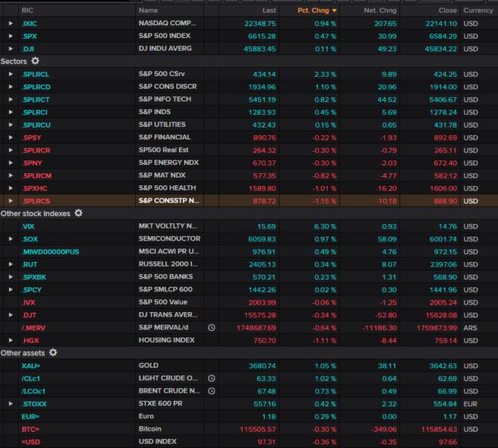Sort by the RIC column header
The width and height of the screenshot is (498, 448).
[28, 10]
